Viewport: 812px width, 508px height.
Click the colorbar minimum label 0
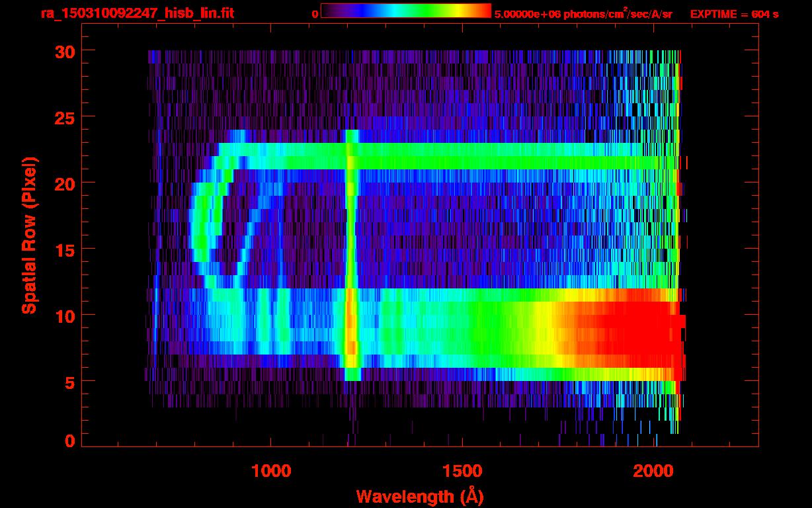point(315,14)
